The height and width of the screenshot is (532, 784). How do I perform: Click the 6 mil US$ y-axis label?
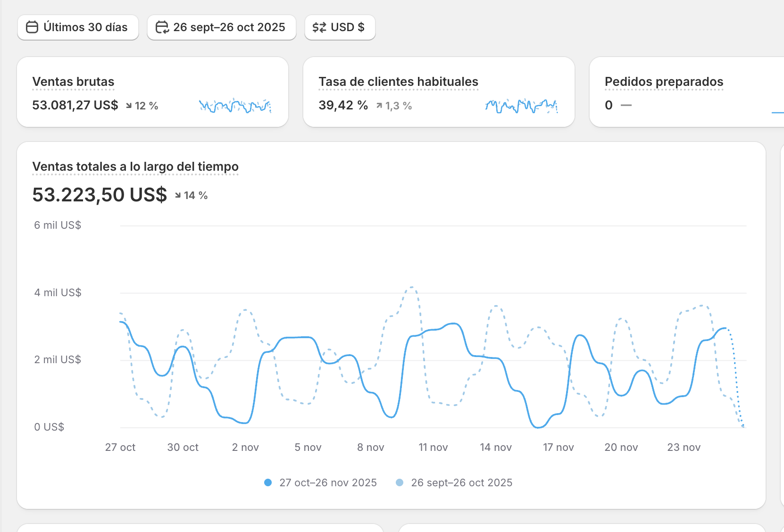(x=58, y=225)
